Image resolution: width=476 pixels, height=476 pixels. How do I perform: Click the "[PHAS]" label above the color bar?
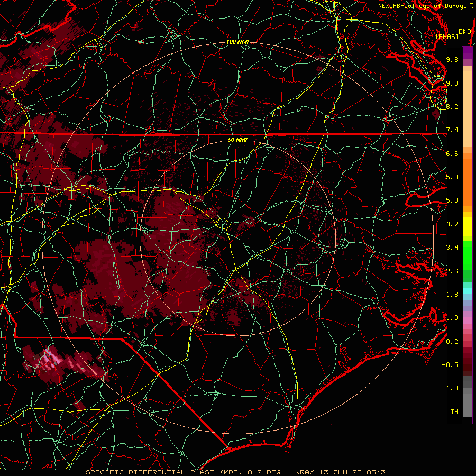pyautogui.click(x=447, y=36)
